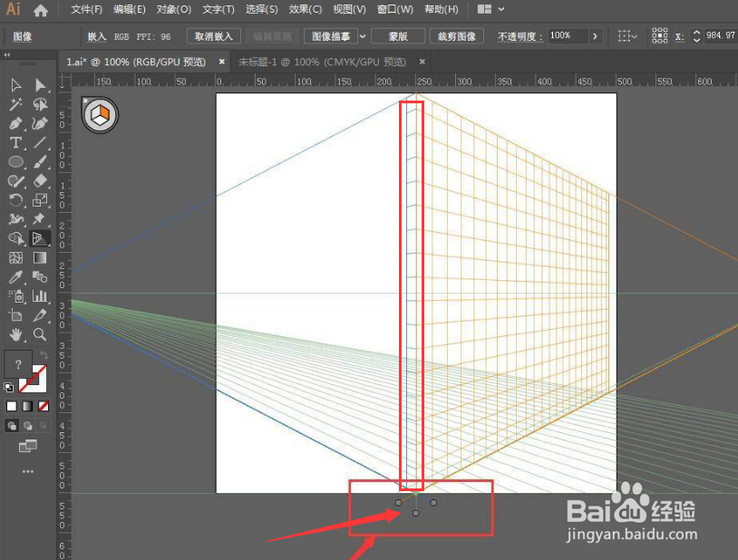The width and height of the screenshot is (738, 560).
Task: Open the 视图(V) menu
Action: pos(349,9)
